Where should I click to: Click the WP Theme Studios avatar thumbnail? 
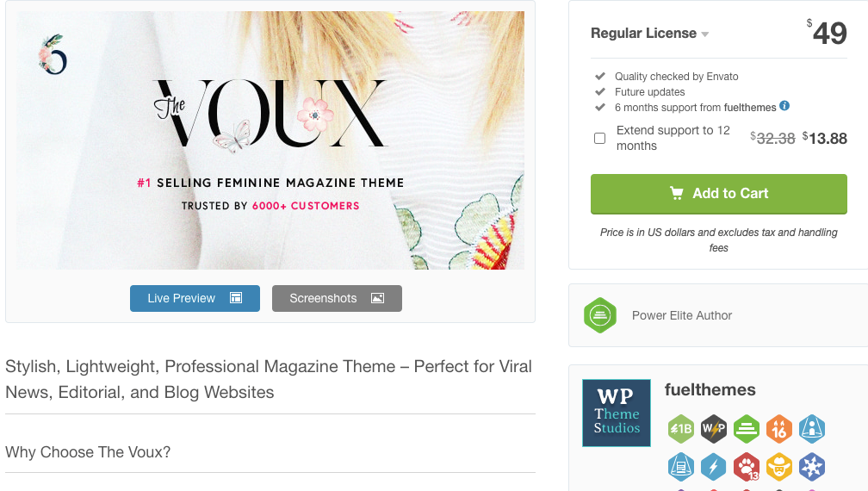(617, 413)
